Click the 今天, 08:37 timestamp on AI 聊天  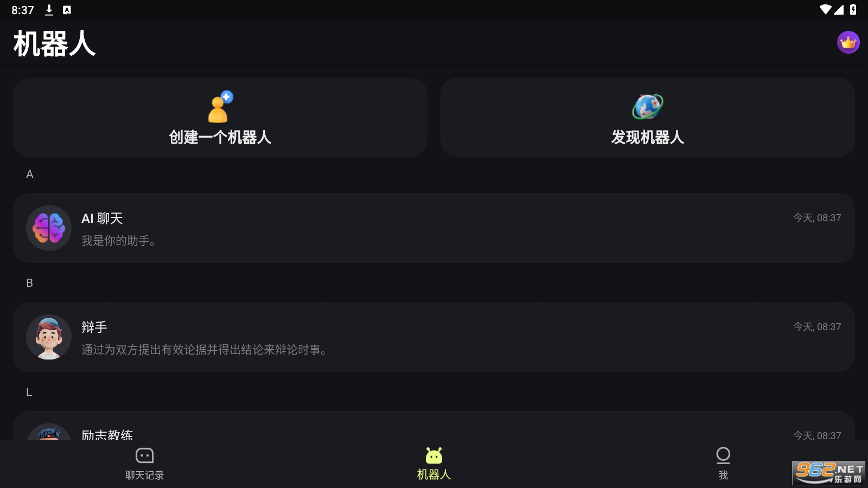click(817, 218)
